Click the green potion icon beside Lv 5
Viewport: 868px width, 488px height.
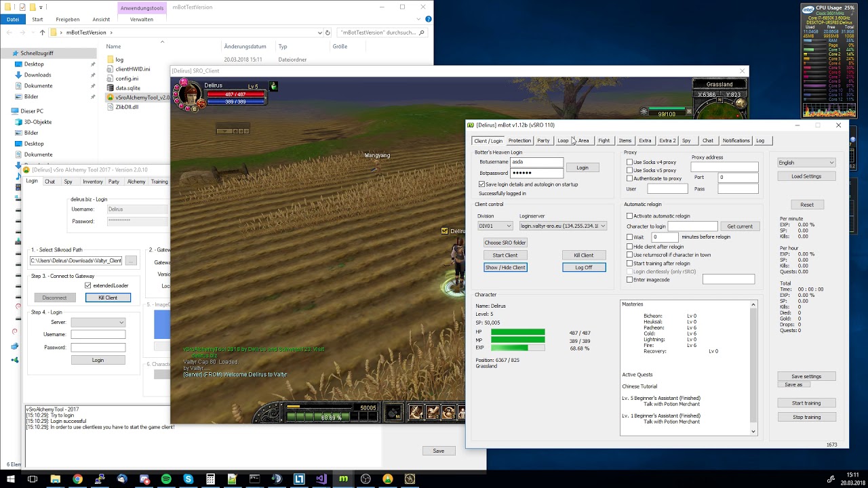273,86
